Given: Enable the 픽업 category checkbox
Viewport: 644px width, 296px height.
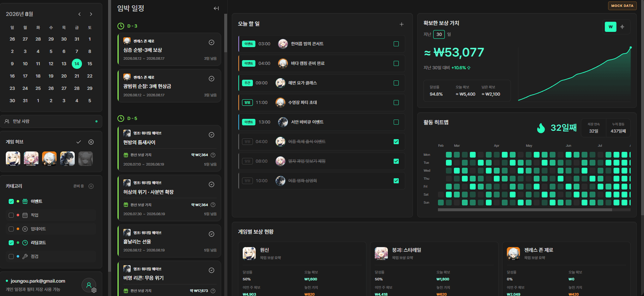Looking at the screenshot, I should click(x=11, y=215).
